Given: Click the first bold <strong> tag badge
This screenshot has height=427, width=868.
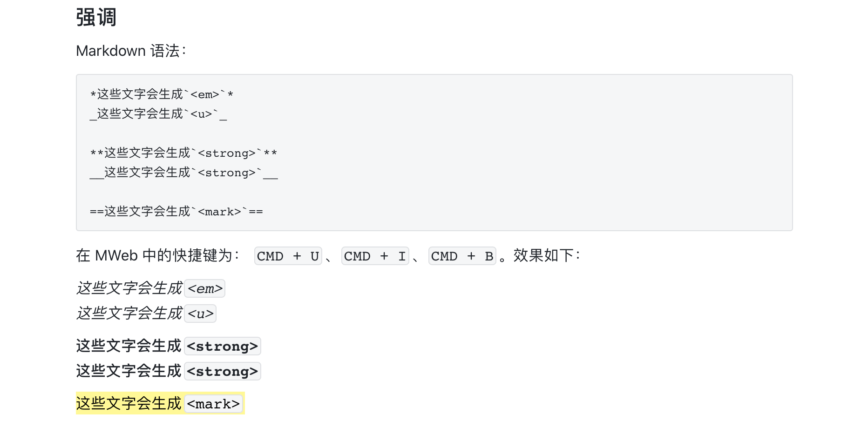Looking at the screenshot, I should click(223, 346).
